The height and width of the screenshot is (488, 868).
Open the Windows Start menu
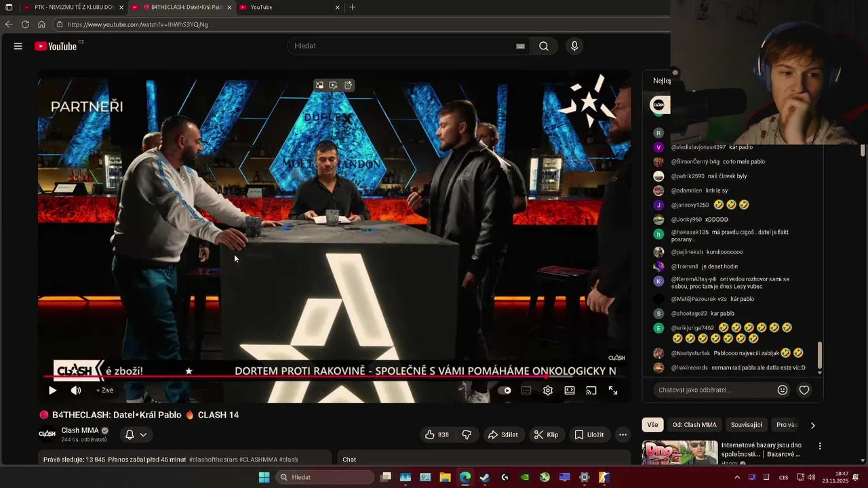click(x=264, y=477)
